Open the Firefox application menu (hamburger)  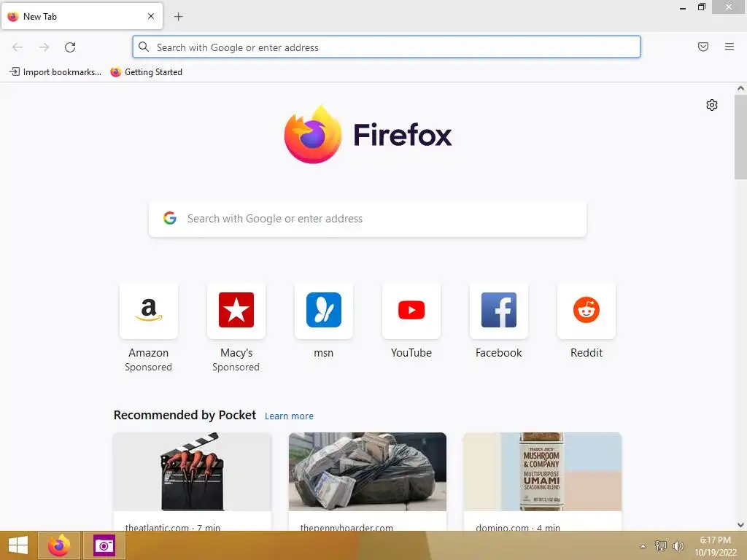(729, 47)
